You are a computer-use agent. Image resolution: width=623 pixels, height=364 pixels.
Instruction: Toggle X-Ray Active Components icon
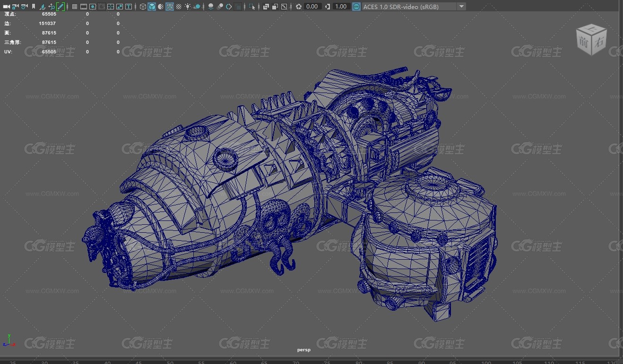(275, 7)
